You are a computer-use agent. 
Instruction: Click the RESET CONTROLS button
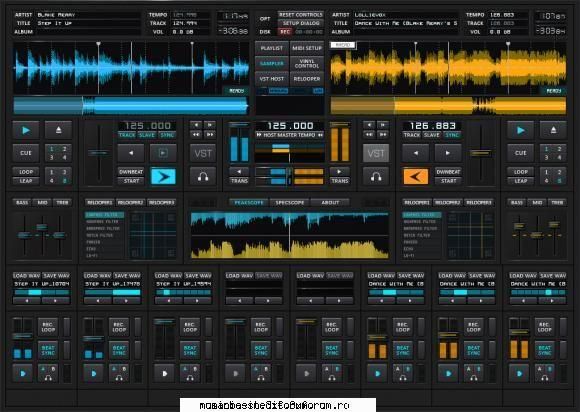click(301, 15)
